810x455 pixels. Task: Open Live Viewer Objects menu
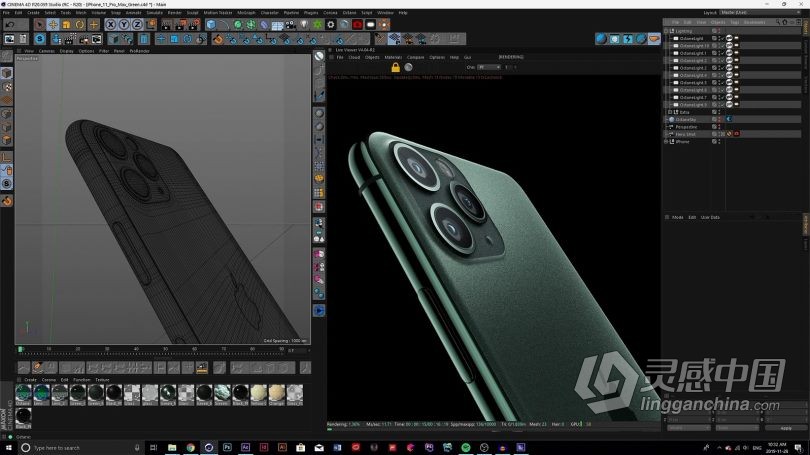pos(372,57)
